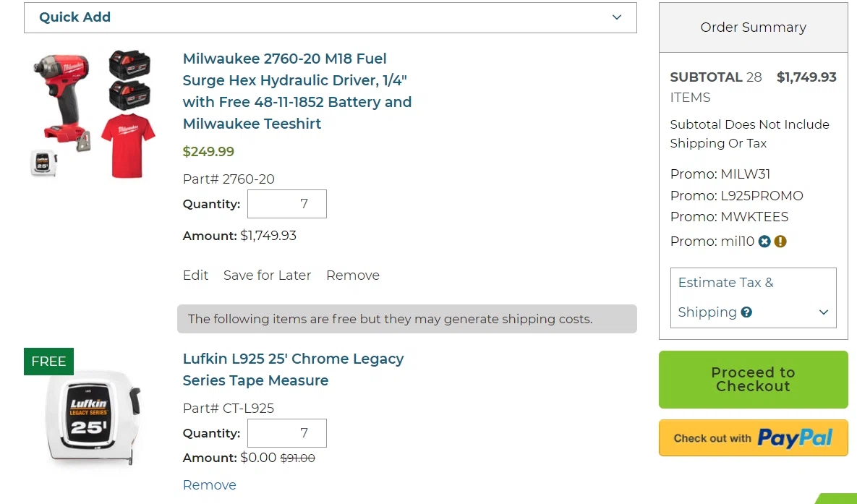Click the Order Summary heading

pyautogui.click(x=753, y=27)
